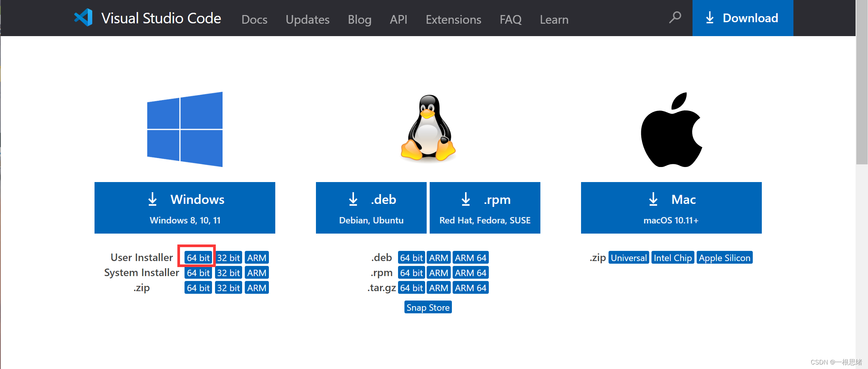Download the .deb Debian, Ubuntu package
Image resolution: width=868 pixels, height=369 pixels.
pos(371,208)
